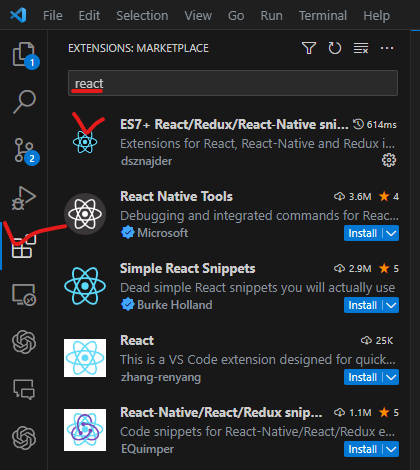Image resolution: width=420 pixels, height=470 pixels.
Task: Expand install options for EQuimper snippets
Action: [x=391, y=449]
